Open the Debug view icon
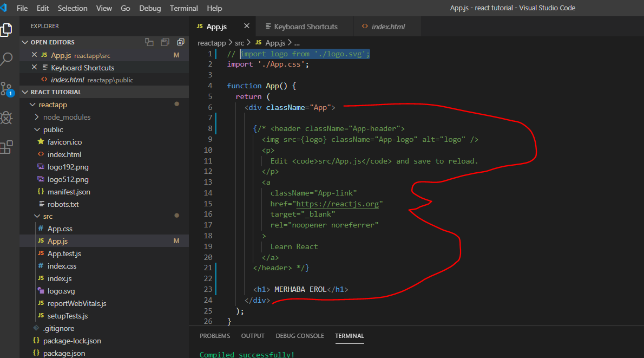 pos(6,118)
